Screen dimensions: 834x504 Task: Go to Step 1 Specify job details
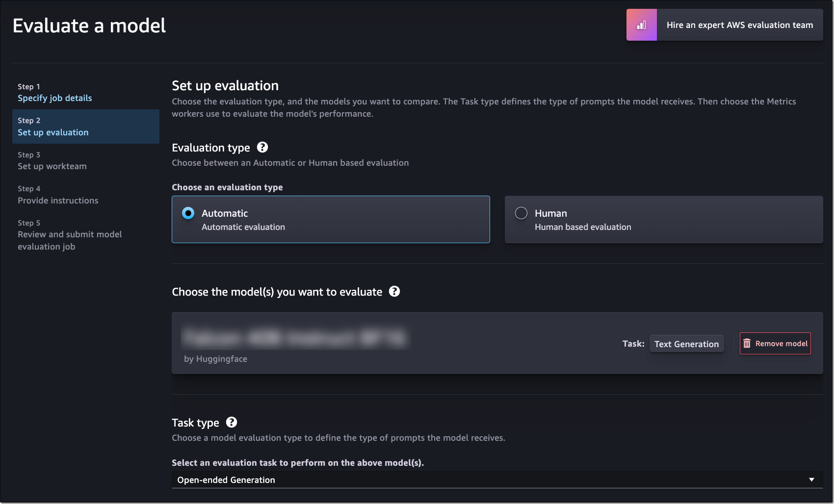pos(55,98)
